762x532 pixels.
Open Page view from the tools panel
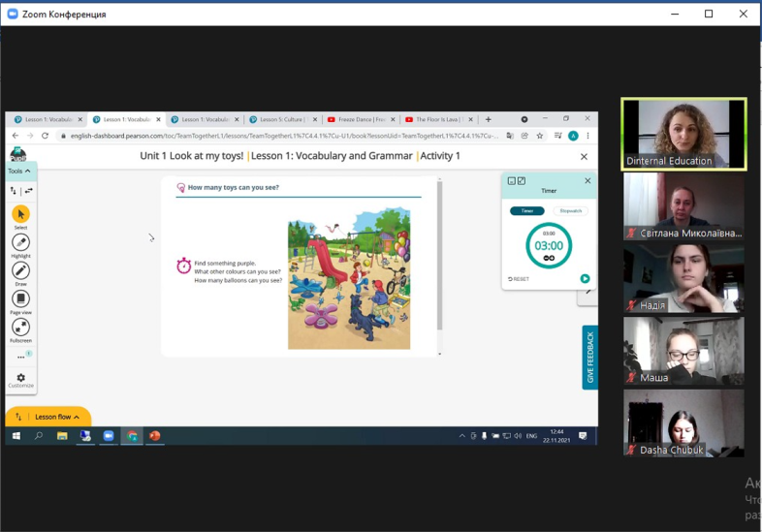(x=20, y=298)
